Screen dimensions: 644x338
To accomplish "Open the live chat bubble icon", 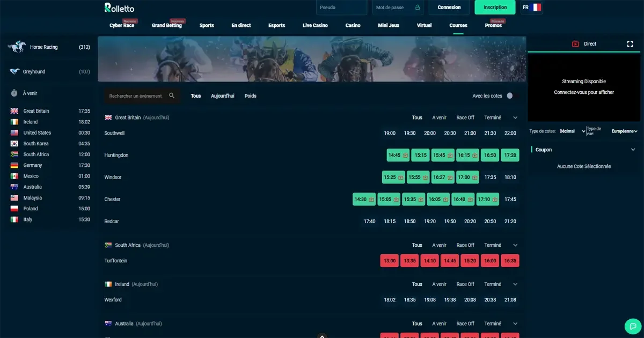I will 633,326.
